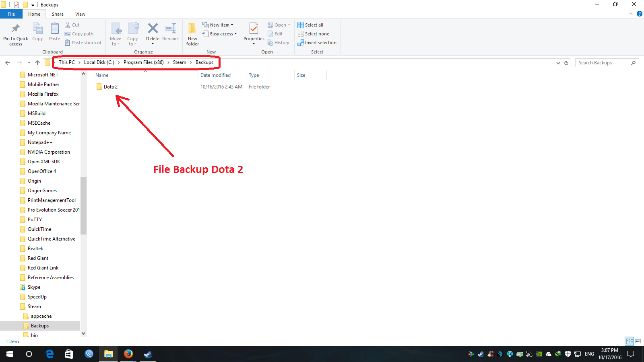This screenshot has height=362, width=644.
Task: Open the Help question-mark icon
Action: [640, 14]
